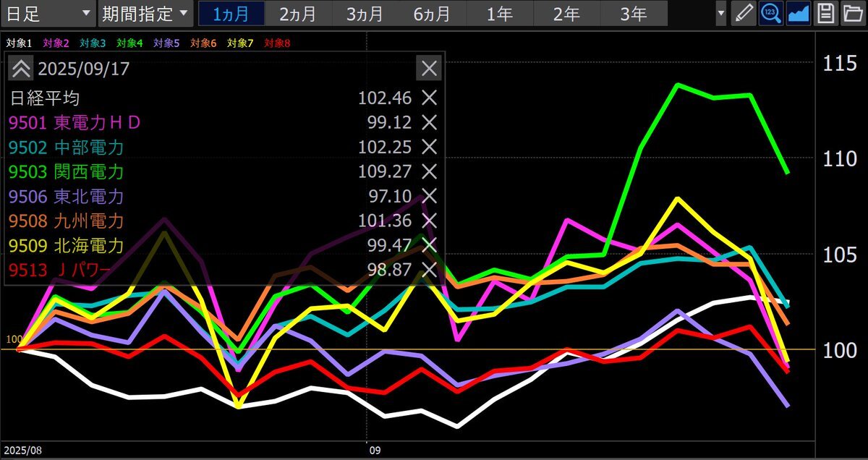Viewport: 868px width, 460px height.
Task: Open the 期間指定 period dropdown
Action: click(x=145, y=13)
